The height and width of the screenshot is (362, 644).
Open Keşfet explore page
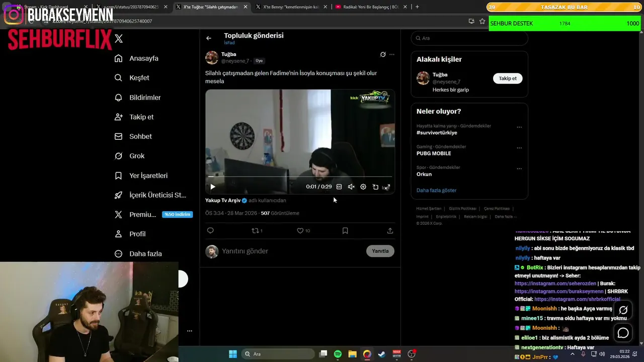point(132,78)
